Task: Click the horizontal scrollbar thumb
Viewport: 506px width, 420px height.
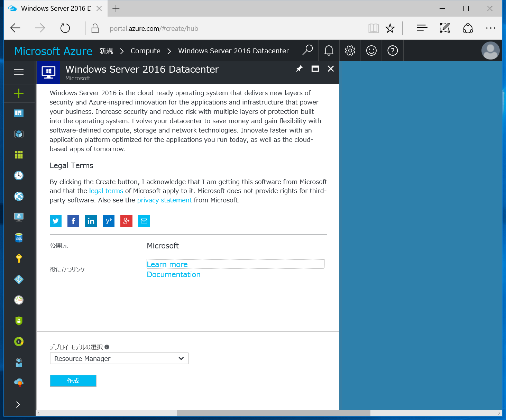Action: pos(274,413)
